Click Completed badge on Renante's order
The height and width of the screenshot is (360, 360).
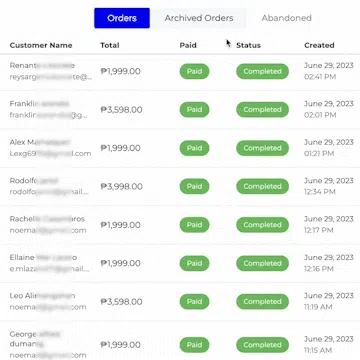(x=262, y=71)
